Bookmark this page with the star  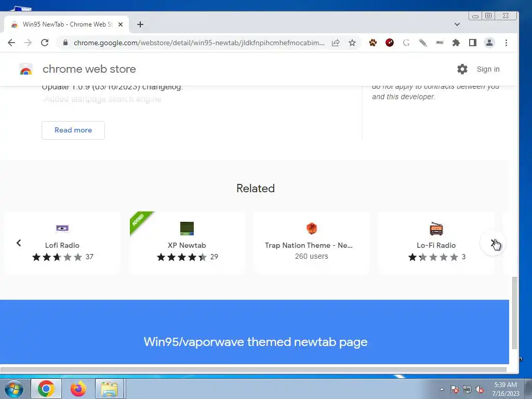(x=352, y=43)
